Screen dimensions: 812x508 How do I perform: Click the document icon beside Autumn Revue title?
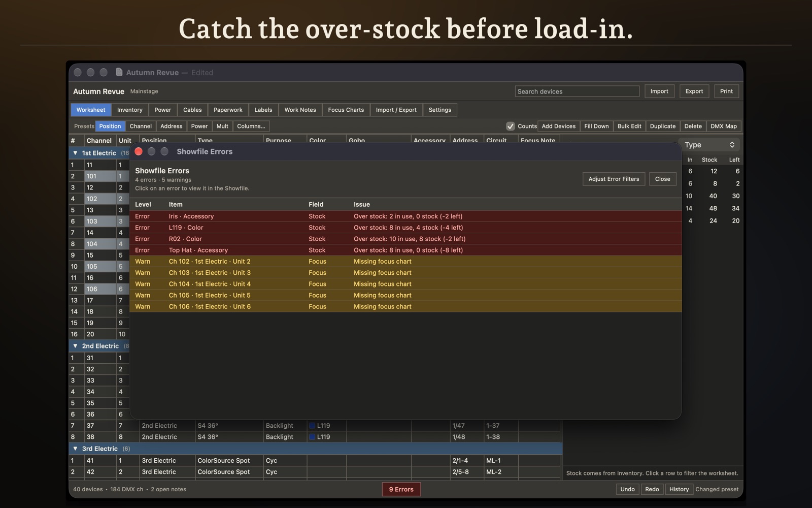click(119, 72)
